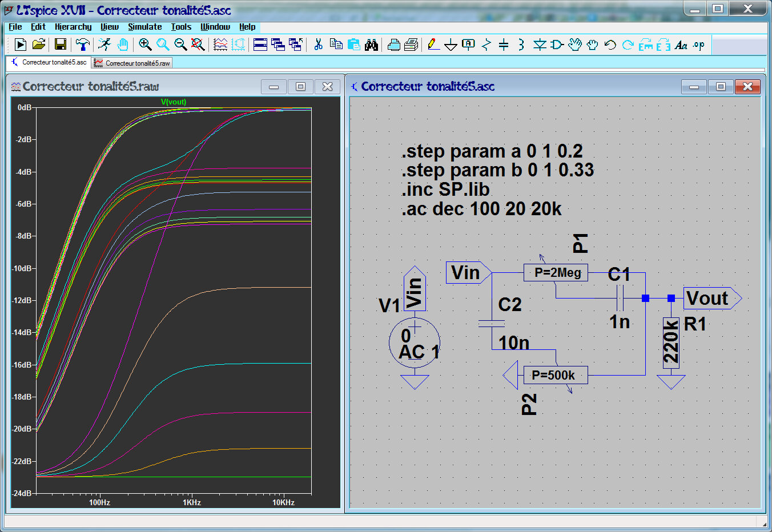This screenshot has height=532, width=772.
Task: Open the Help menu
Action: pos(247,27)
